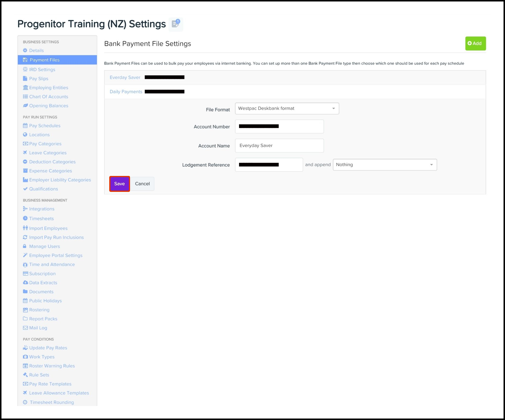
Task: Click the bank building Employing Entities icon
Action: pos(25,87)
